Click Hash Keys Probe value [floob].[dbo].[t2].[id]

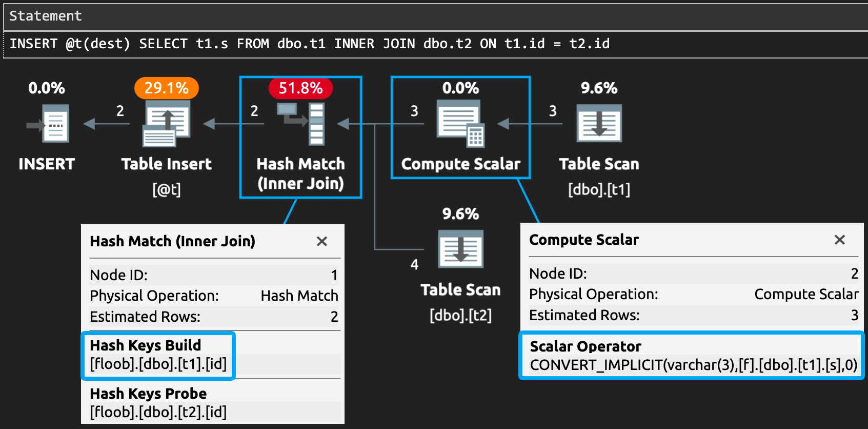point(158,412)
